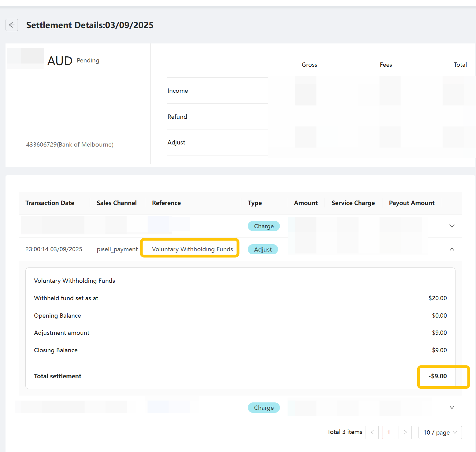
Task: Click the pisell_payment sales channel cell
Action: point(117,249)
